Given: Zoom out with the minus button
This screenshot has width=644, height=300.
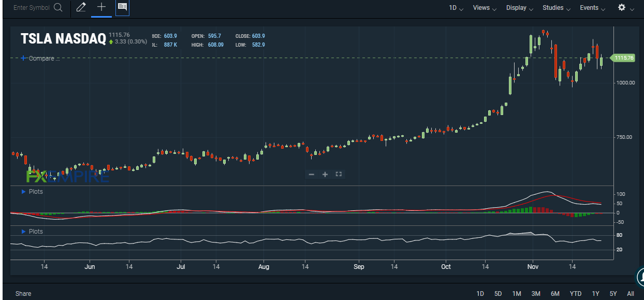Looking at the screenshot, I should (312, 174).
